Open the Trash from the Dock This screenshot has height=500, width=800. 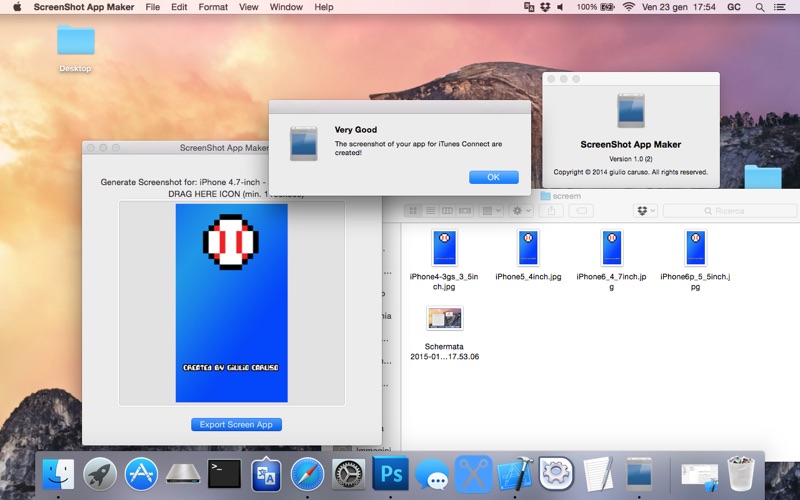[741, 474]
